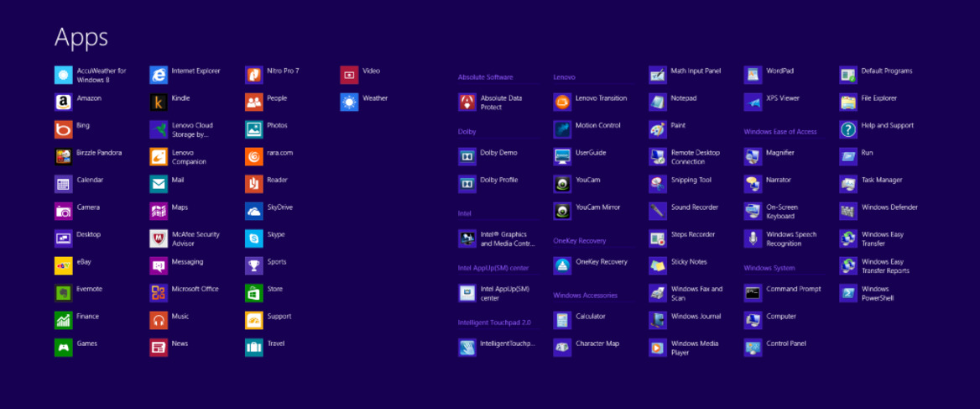
Task: Open the People app icon
Action: [x=253, y=102]
